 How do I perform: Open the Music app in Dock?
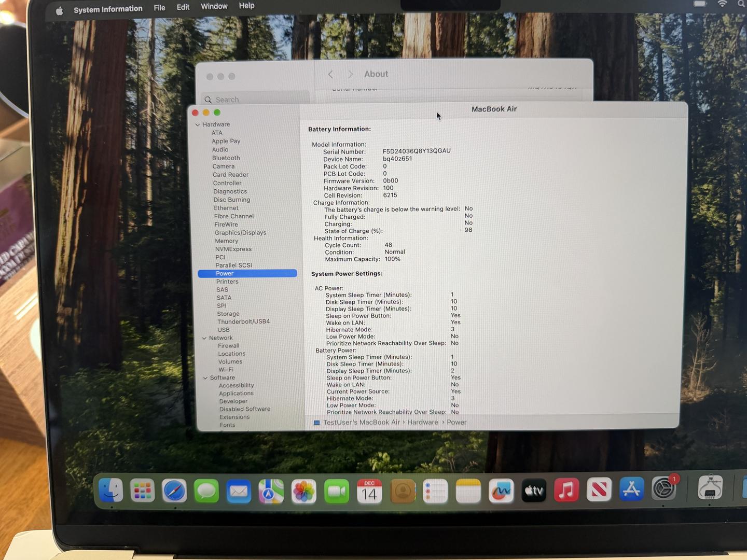566,490
